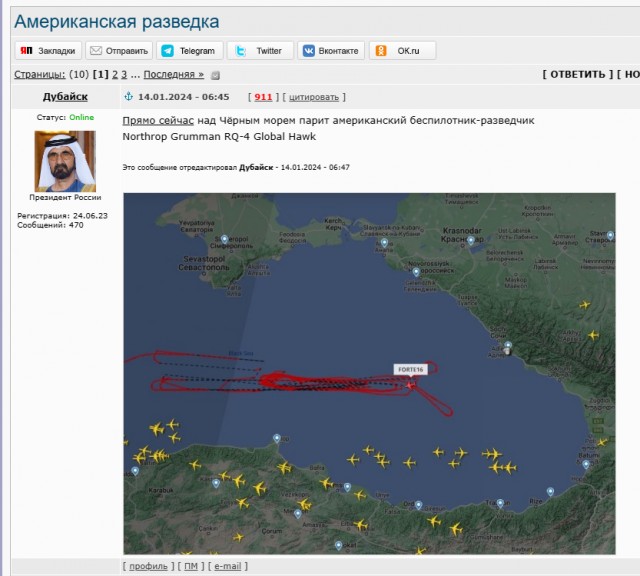Go to page 3 of thread
The width and height of the screenshot is (640, 576).
coord(124,74)
